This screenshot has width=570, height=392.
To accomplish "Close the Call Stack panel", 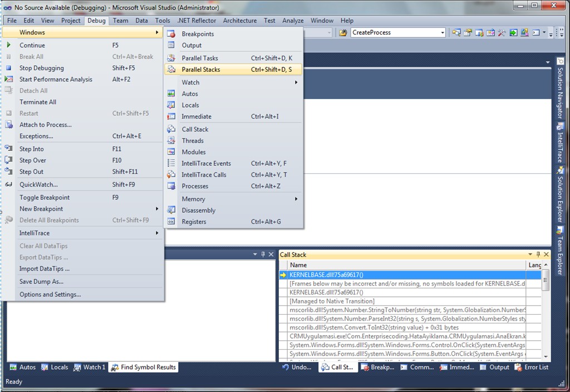I will click(546, 254).
